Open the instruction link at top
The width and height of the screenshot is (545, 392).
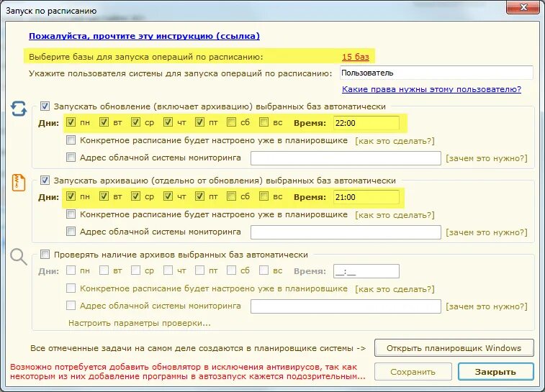click(x=144, y=36)
